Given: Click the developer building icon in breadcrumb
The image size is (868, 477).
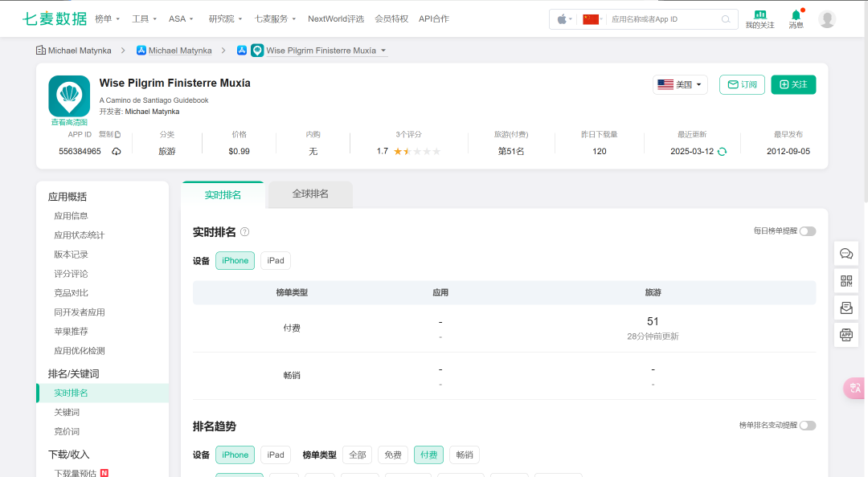Looking at the screenshot, I should pyautogui.click(x=40, y=51).
